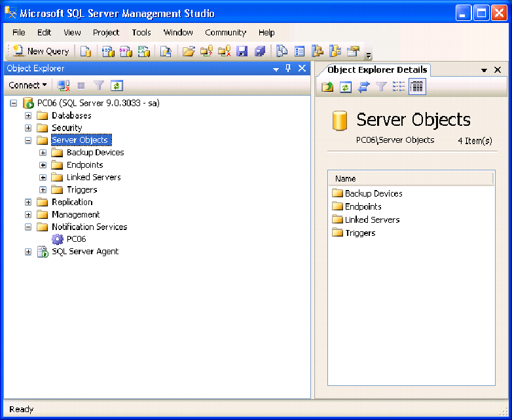This screenshot has height=420, width=512.
Task: Select the Object Explorer Details tab
Action: pos(377,69)
